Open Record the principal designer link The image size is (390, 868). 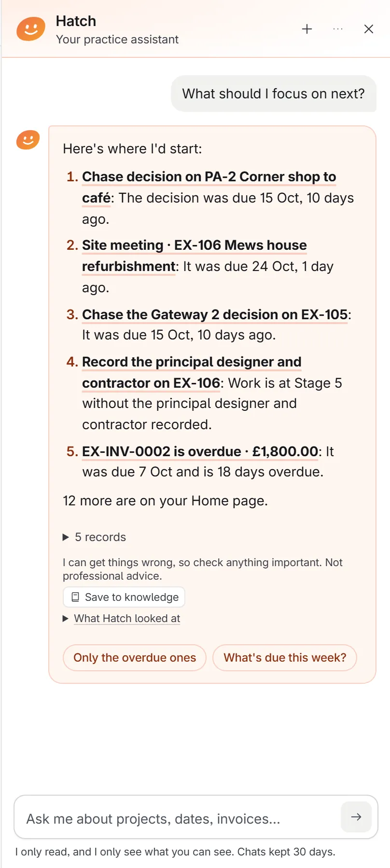[x=192, y=372]
